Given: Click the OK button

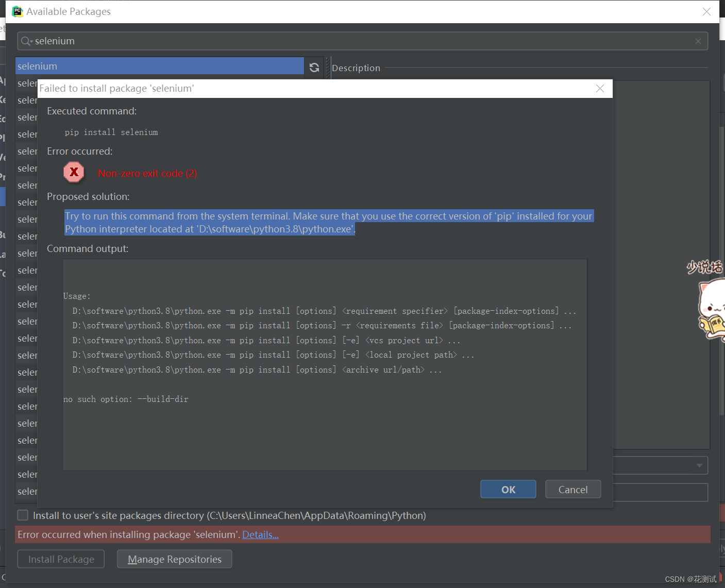Looking at the screenshot, I should [508, 490].
